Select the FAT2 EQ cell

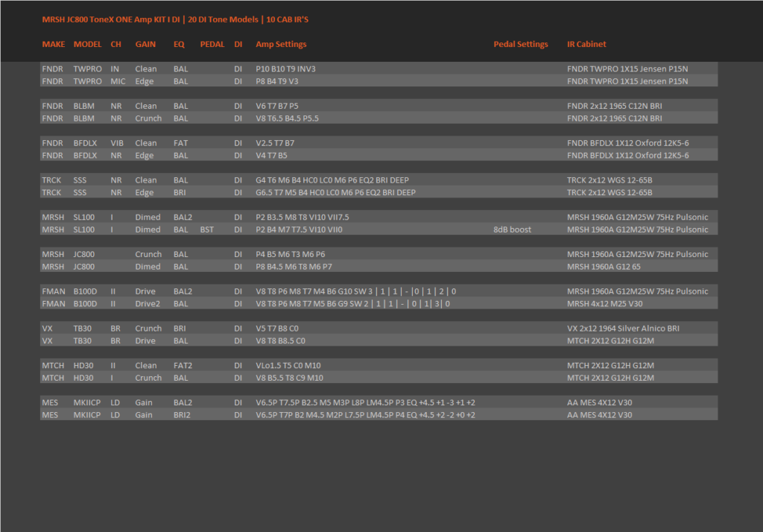click(183, 366)
